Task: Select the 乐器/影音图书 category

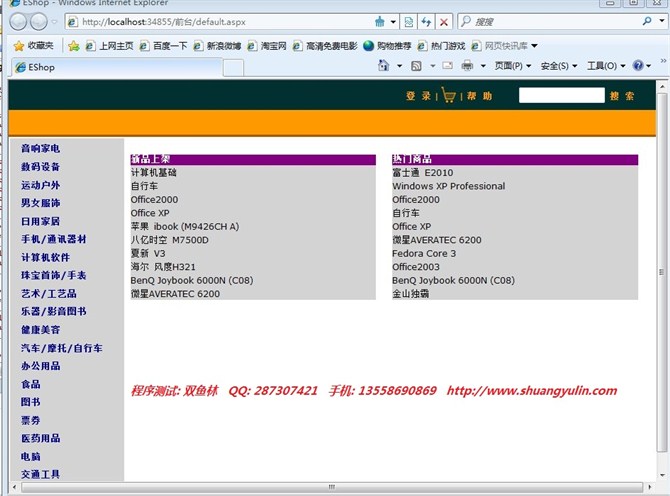Action: (x=54, y=311)
